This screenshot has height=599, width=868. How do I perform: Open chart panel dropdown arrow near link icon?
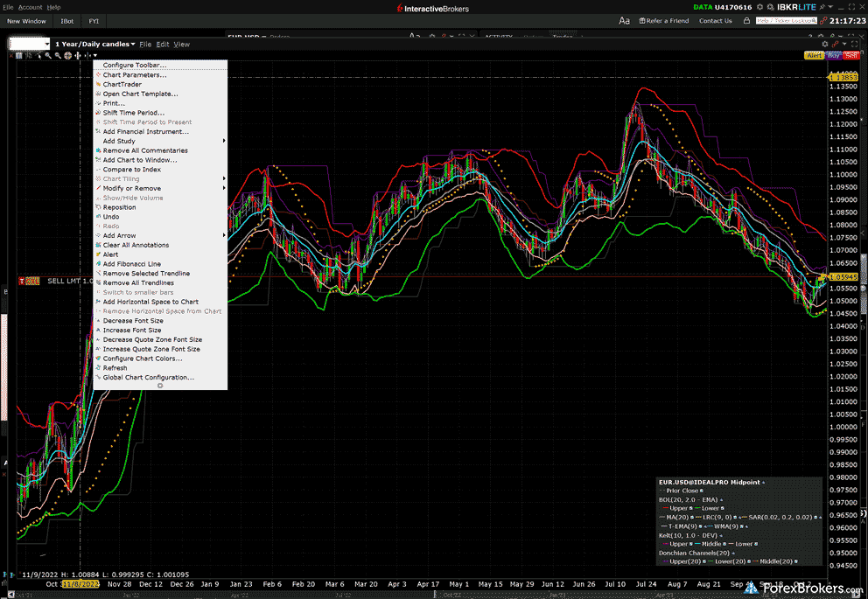tap(844, 45)
